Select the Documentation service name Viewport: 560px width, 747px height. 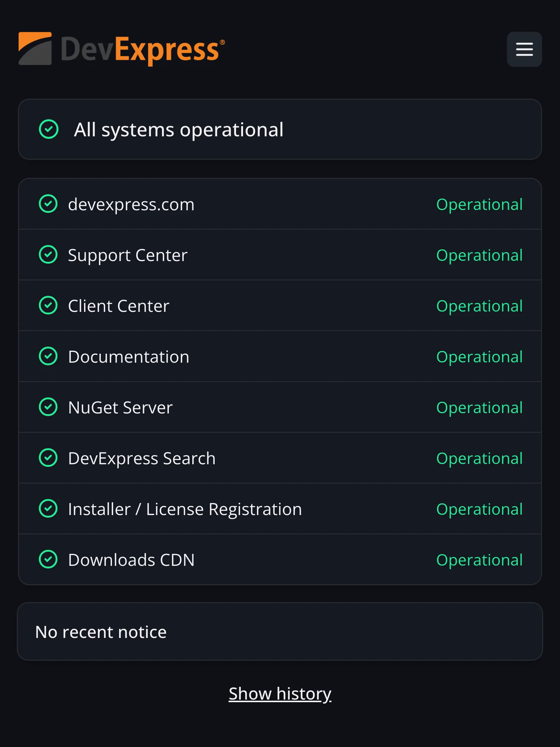(129, 357)
